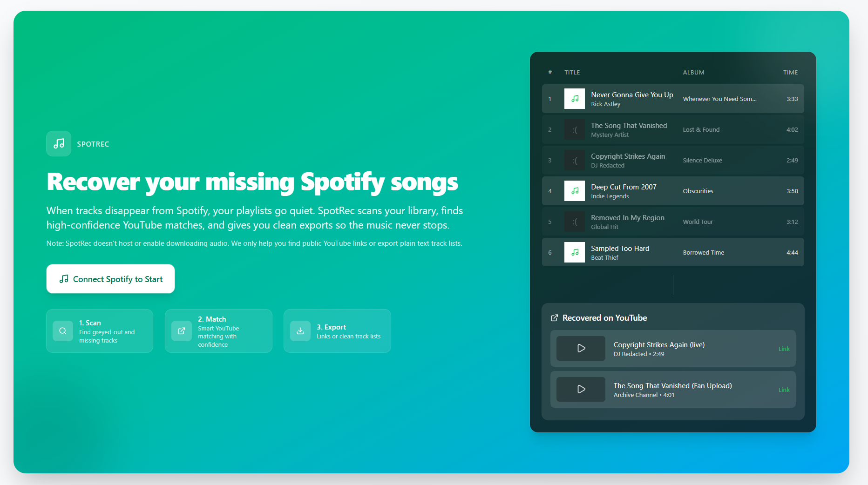Click duration 3:58
The width and height of the screenshot is (868, 485).
792,191
